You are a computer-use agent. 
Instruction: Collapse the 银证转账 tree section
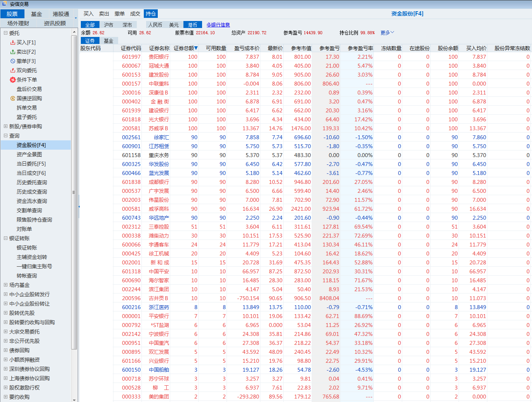coord(5,238)
